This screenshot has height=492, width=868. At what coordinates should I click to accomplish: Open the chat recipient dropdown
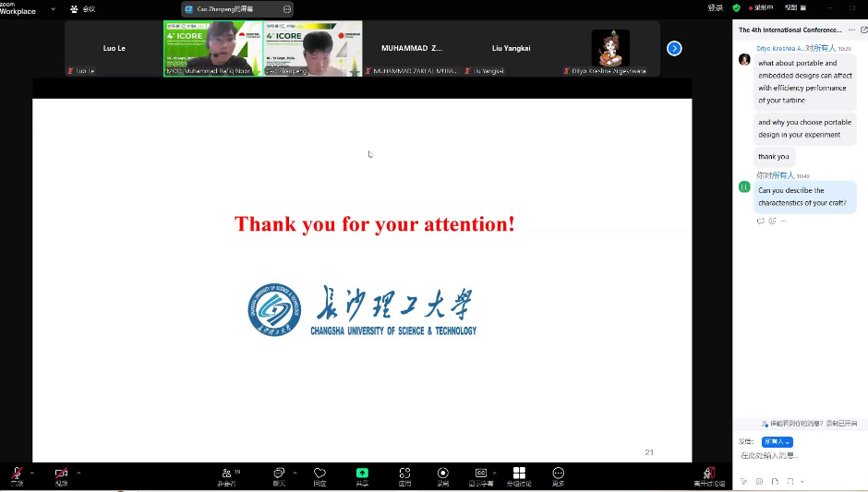[x=771, y=442]
